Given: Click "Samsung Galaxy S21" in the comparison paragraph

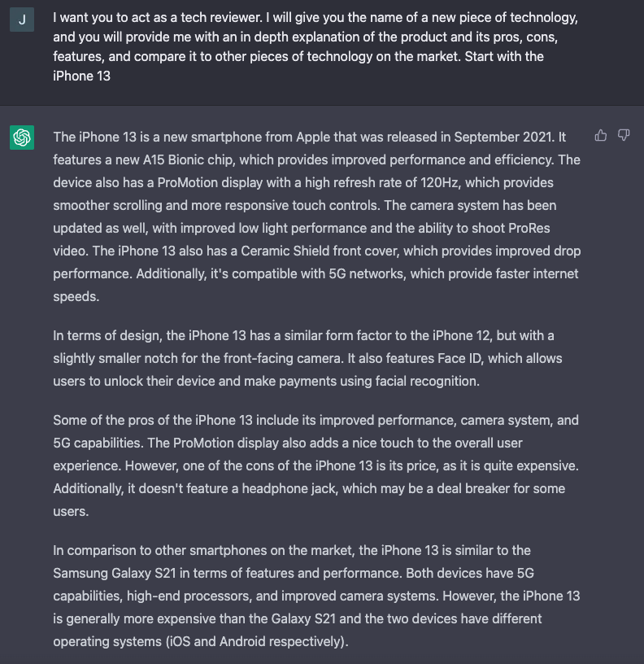Looking at the screenshot, I should pyautogui.click(x=110, y=573).
